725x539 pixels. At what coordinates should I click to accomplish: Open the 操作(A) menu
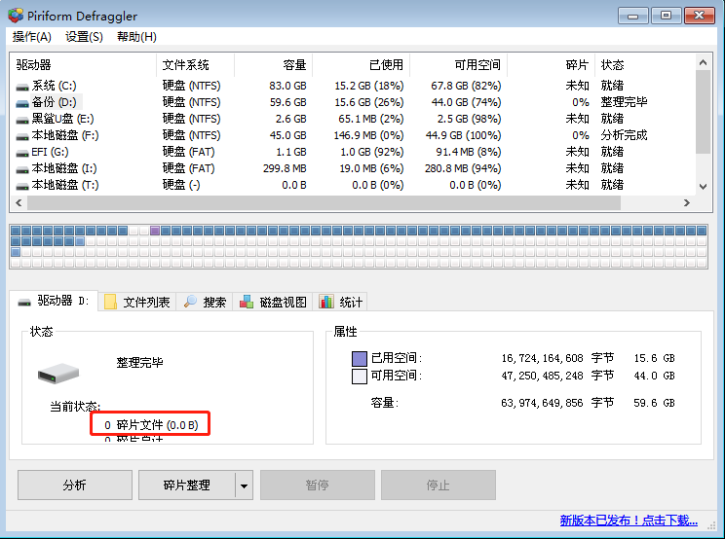pyautogui.click(x=31, y=37)
